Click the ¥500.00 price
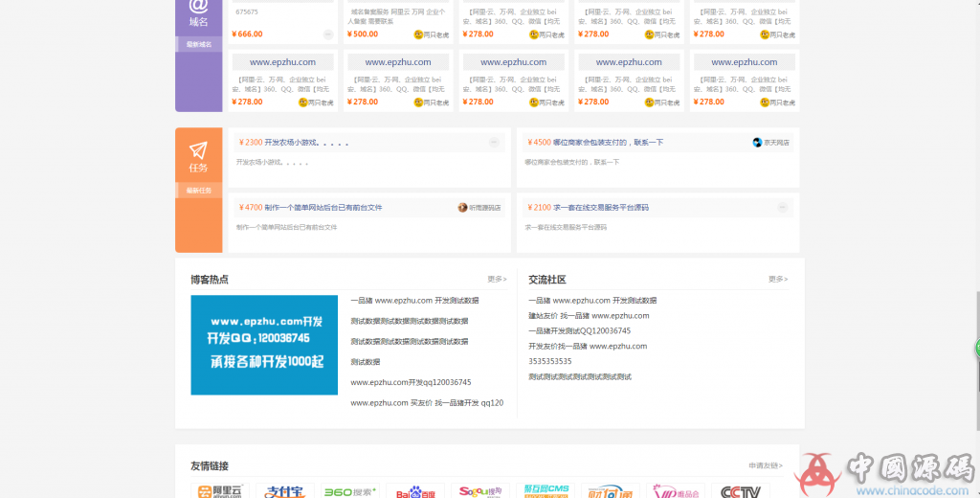Viewport: 980px width, 498px height. tap(363, 34)
